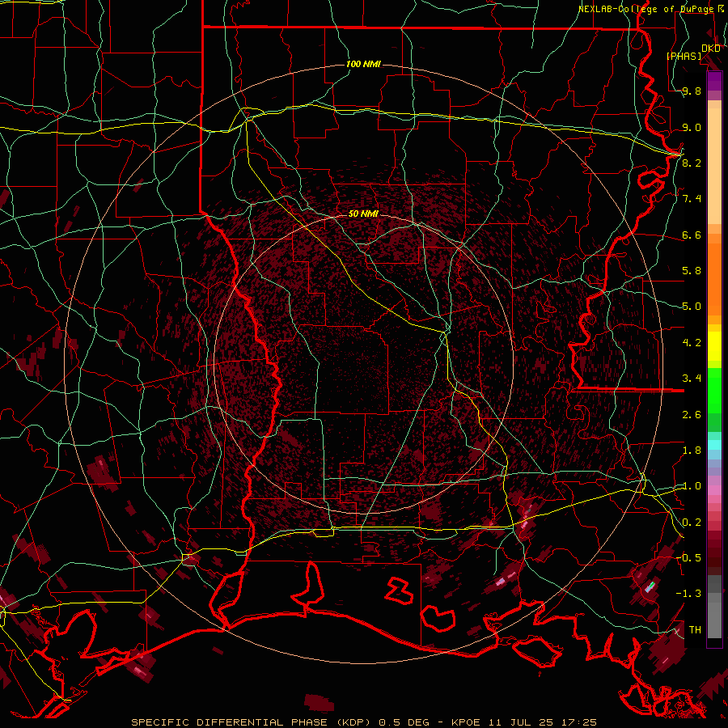Click the -1.3 value on the color scale
Image resolution: width=728 pixels, height=728 pixels.
point(688,594)
